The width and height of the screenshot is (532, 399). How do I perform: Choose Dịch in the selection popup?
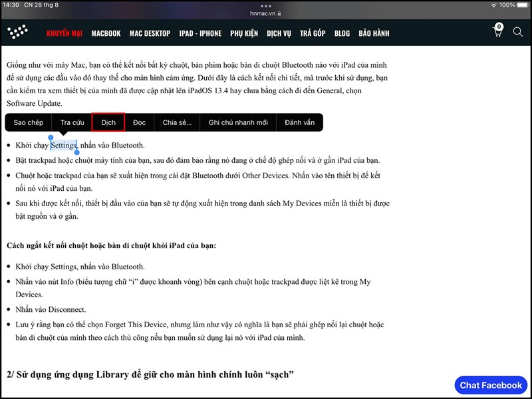(108, 122)
